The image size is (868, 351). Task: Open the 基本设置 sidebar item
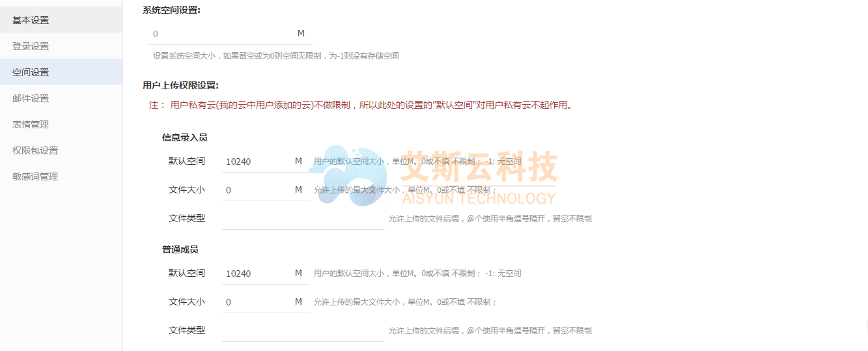tap(31, 20)
